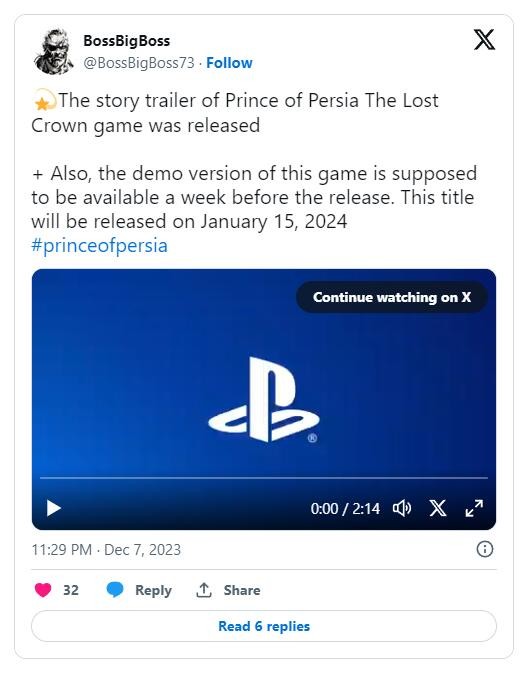The height and width of the screenshot is (674, 528).
Task: Click the PlayStation logo video frame
Action: coord(264,399)
